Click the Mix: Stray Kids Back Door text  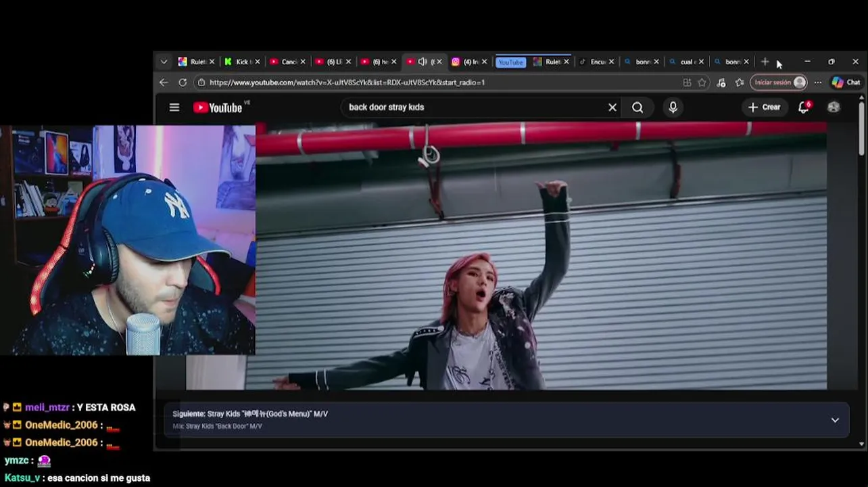[217, 426]
